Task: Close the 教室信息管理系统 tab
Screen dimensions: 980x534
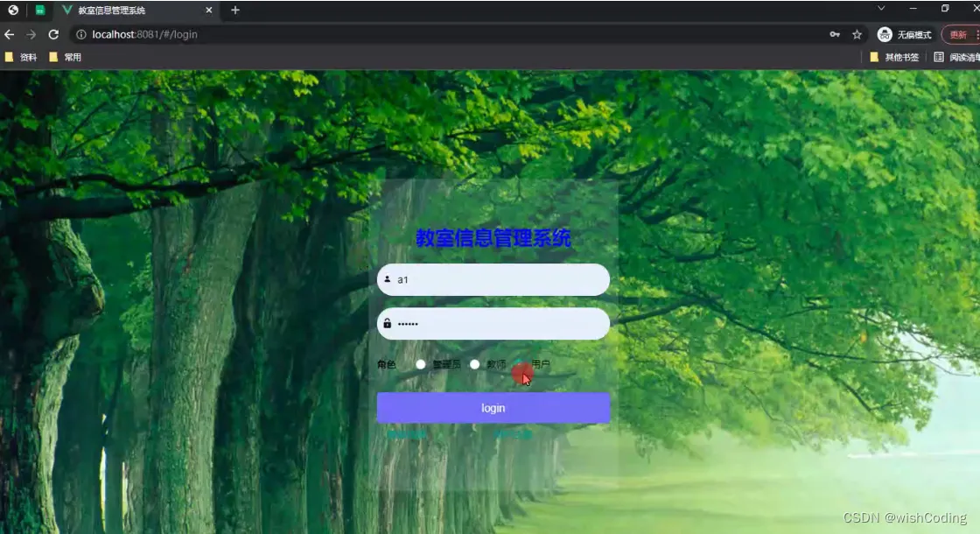Action: pos(209,10)
